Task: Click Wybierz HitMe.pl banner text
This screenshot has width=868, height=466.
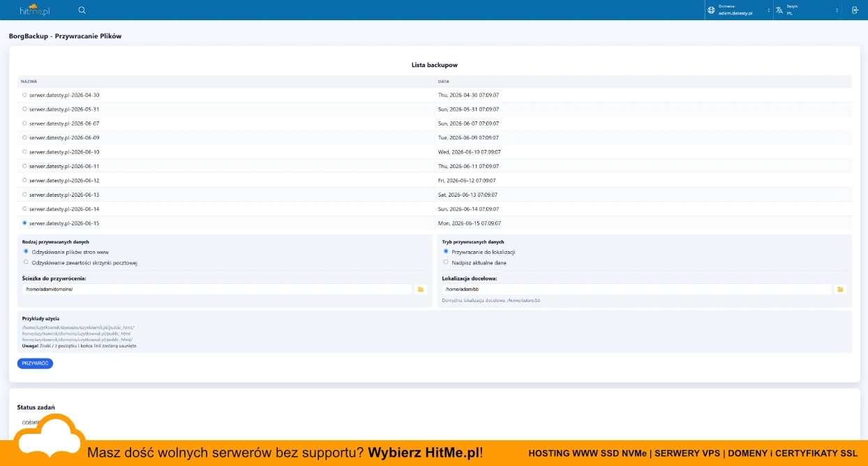Action: pyautogui.click(x=425, y=453)
